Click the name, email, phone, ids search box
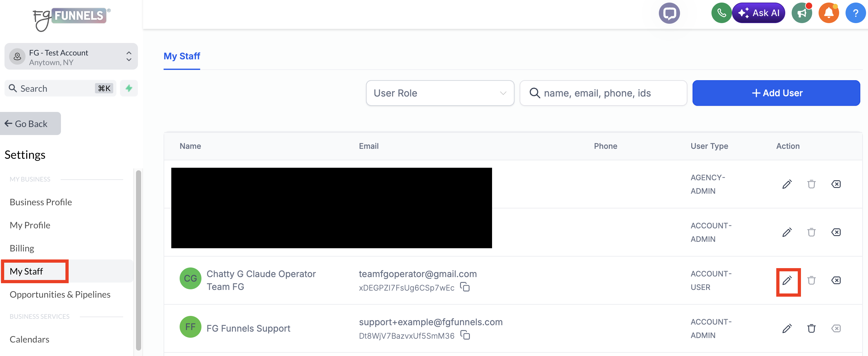Image resolution: width=868 pixels, height=356 pixels. click(603, 93)
